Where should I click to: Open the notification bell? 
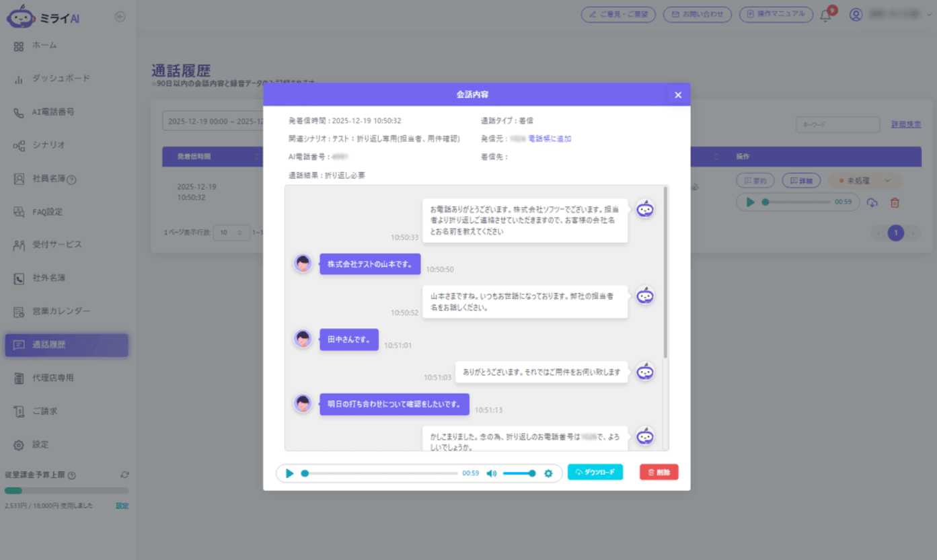point(825,15)
